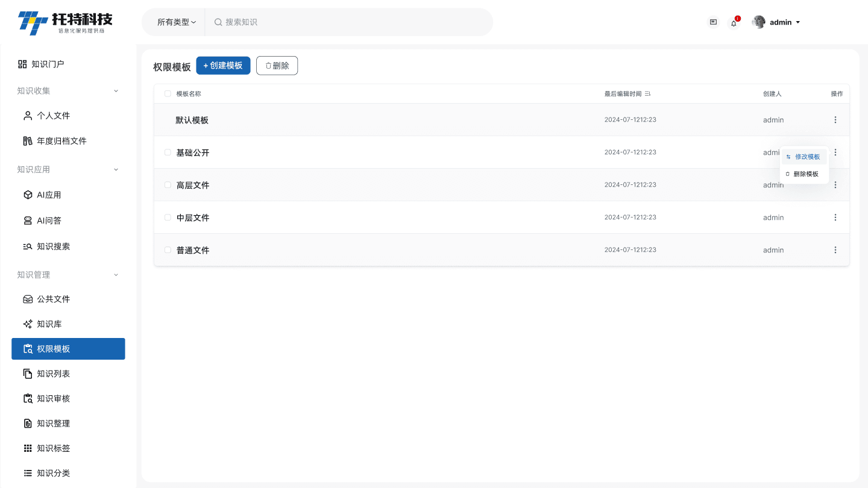This screenshot has height=488, width=868.
Task: Open 知识门户 in the sidebar
Action: point(48,64)
